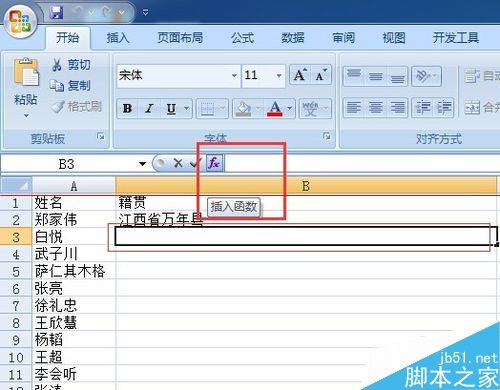Click the fx insert function icon
This screenshot has height=390, width=500.
click(214, 163)
